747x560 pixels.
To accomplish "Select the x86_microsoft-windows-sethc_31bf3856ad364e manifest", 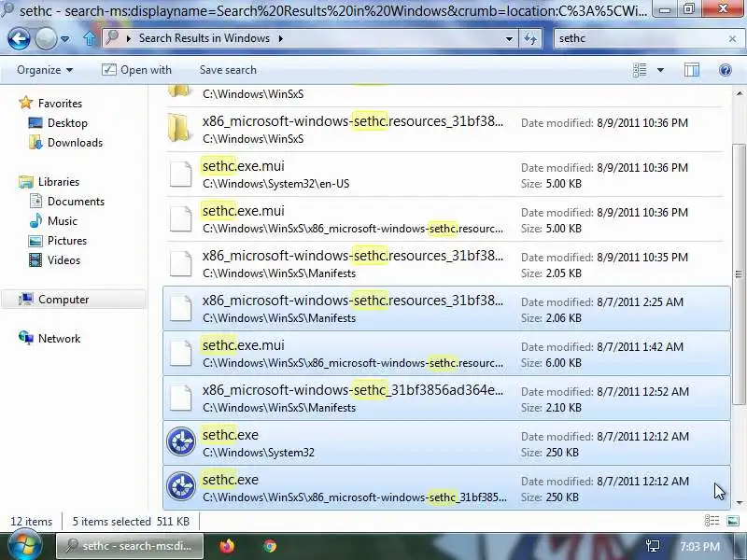I will pos(446,399).
